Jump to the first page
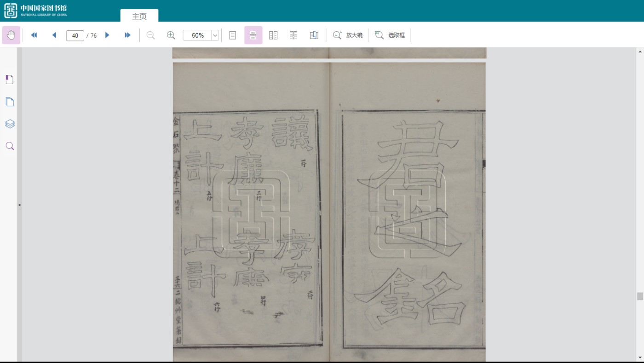This screenshot has width=644, height=363. [34, 35]
